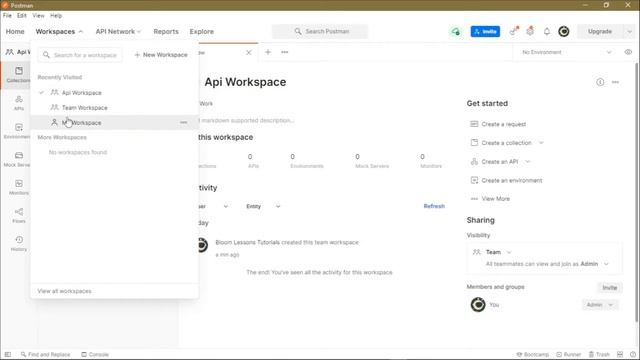Open the Console in status bar
The width and height of the screenshot is (640, 360).
point(95,354)
